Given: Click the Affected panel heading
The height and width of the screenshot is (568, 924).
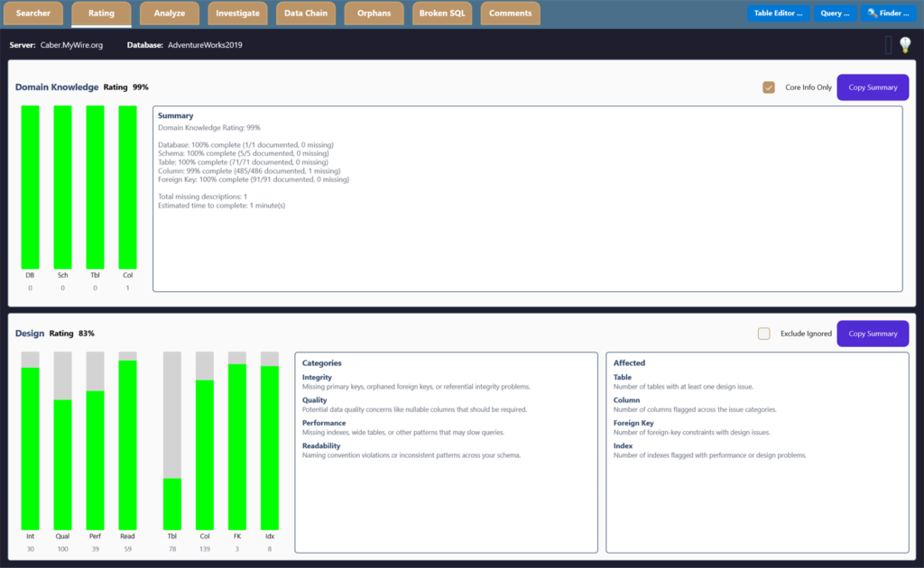Looking at the screenshot, I should [x=629, y=363].
